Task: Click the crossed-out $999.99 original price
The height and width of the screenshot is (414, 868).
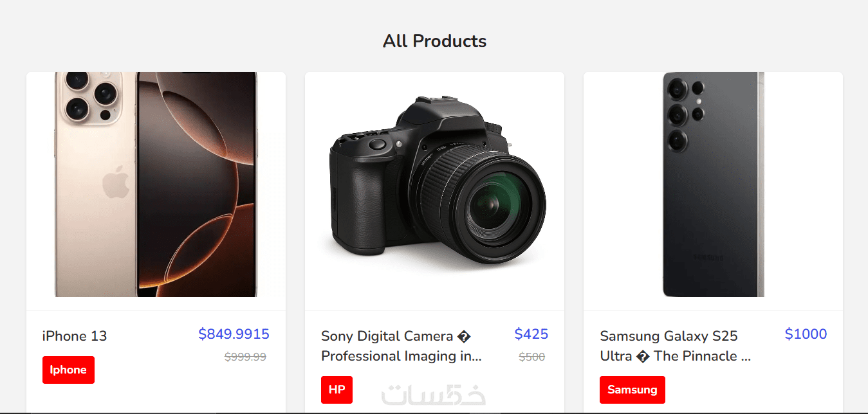Action: (245, 357)
